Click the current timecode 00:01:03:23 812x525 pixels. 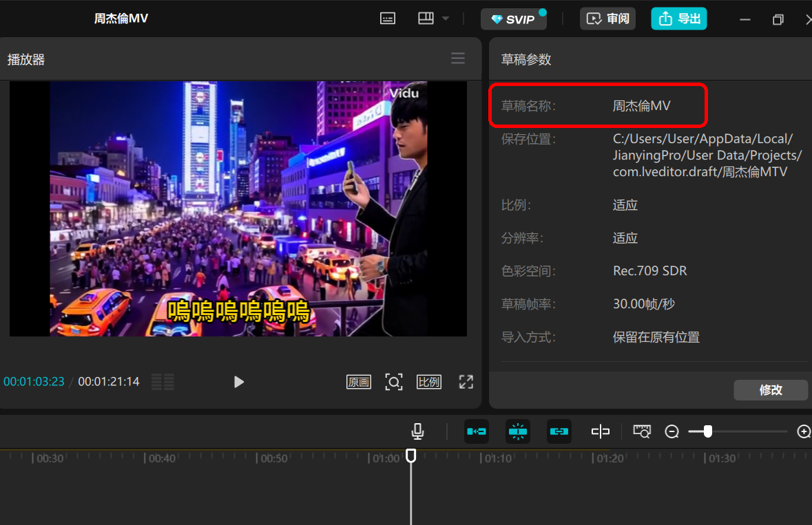34,382
